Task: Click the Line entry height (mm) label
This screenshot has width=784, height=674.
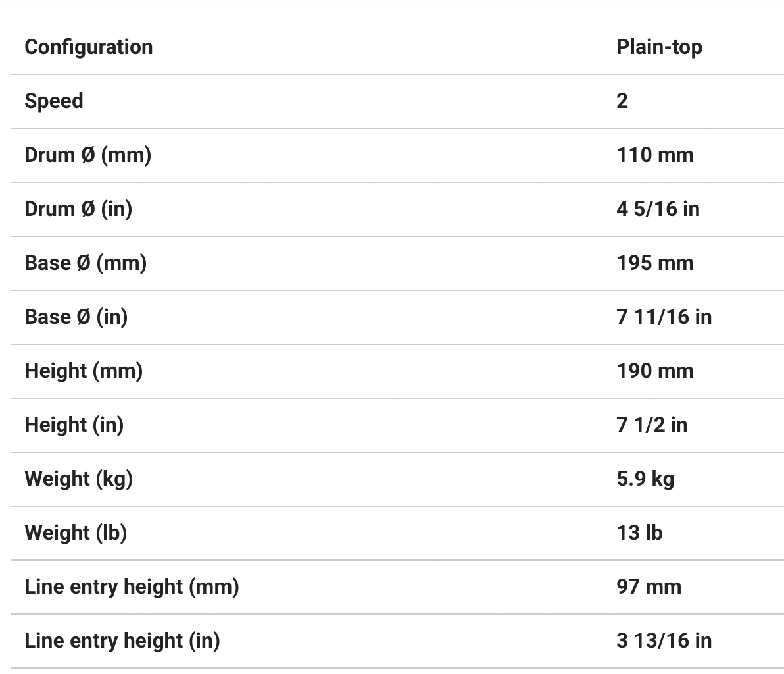Action: 132,587
